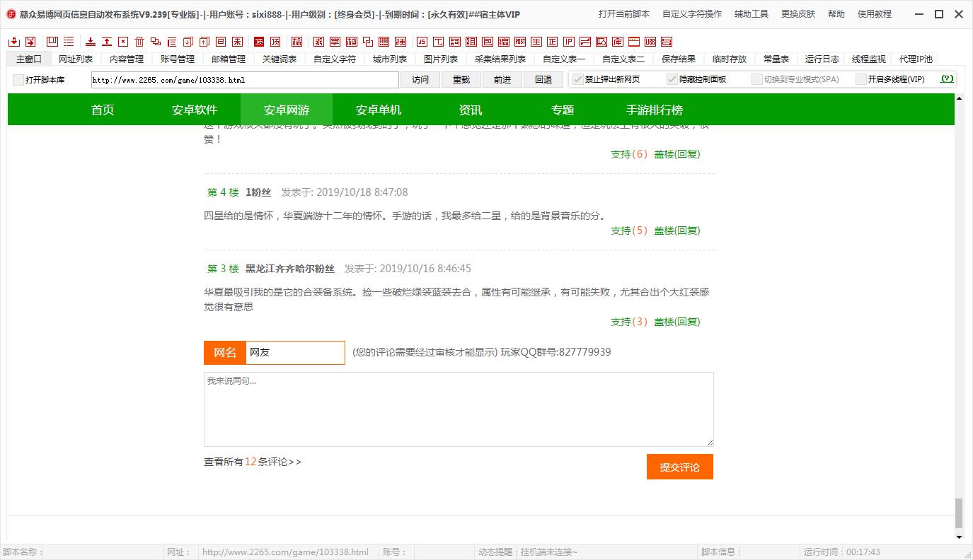Click the 正 regex toolbar icon

point(553,42)
